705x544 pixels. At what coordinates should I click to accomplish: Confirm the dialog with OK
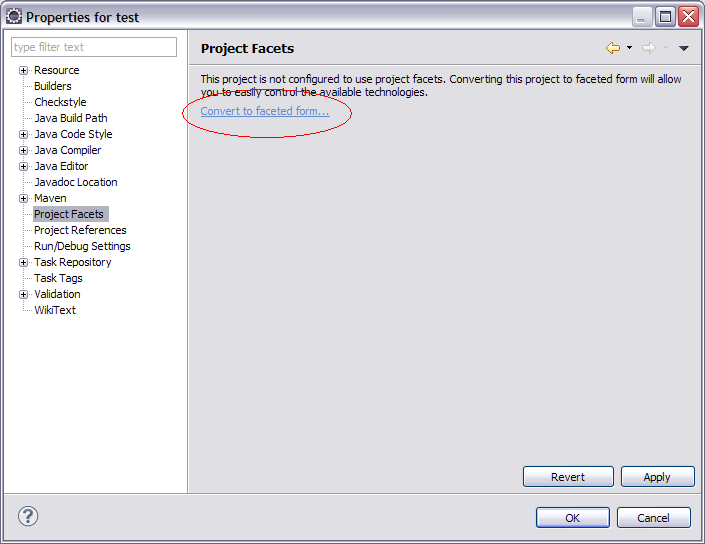click(x=572, y=518)
